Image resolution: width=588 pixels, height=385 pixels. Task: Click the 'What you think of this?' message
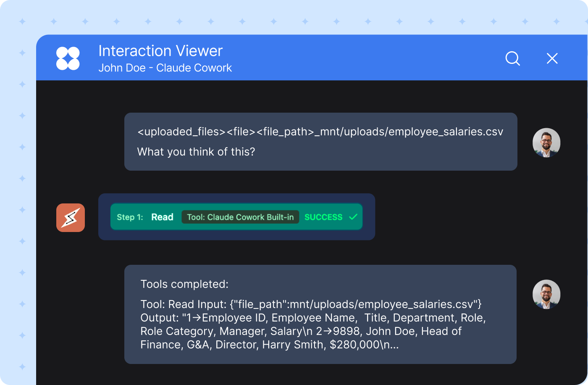tap(196, 152)
